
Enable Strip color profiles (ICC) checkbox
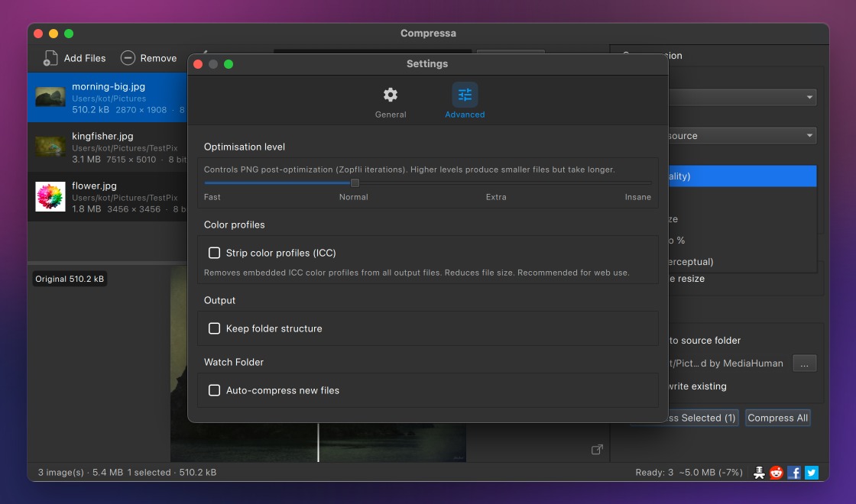pyautogui.click(x=214, y=253)
